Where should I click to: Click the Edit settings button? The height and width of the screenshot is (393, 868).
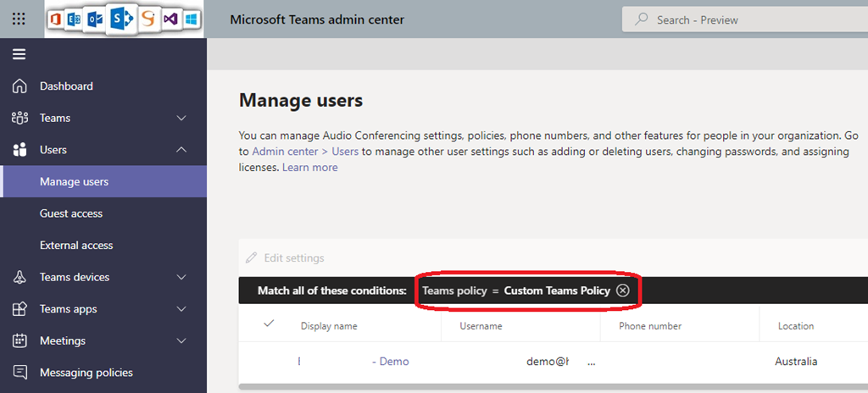click(285, 258)
